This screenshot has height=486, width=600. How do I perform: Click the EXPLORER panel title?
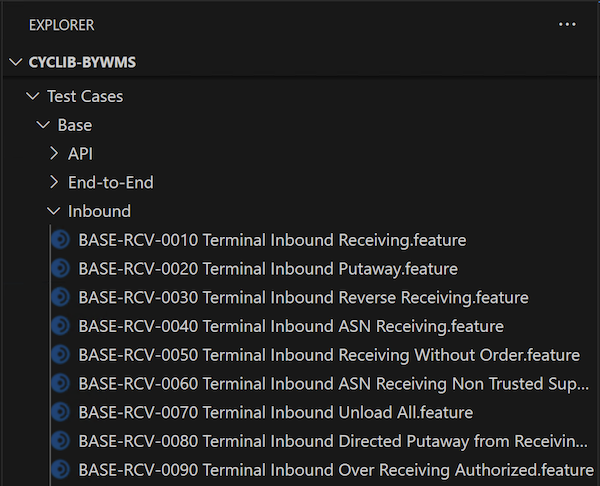(x=62, y=25)
